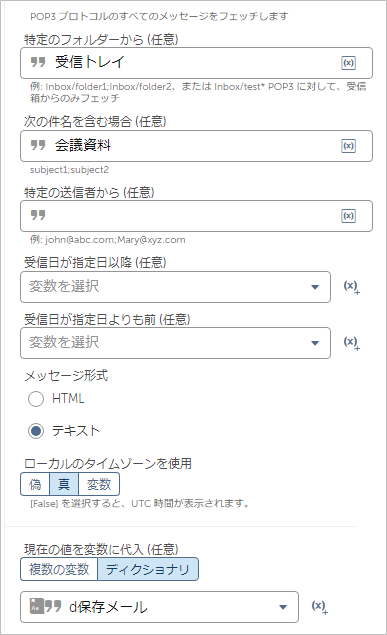Switch to 複数の変数 tab
Viewport: 387px width, 635px height.
pyautogui.click(x=59, y=569)
